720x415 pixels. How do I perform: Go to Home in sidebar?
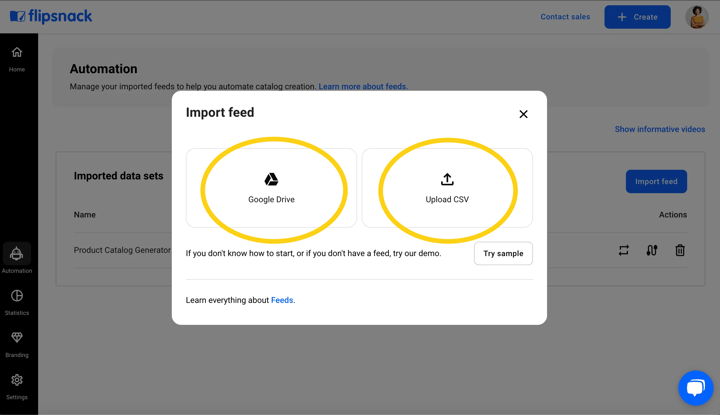[x=17, y=59]
